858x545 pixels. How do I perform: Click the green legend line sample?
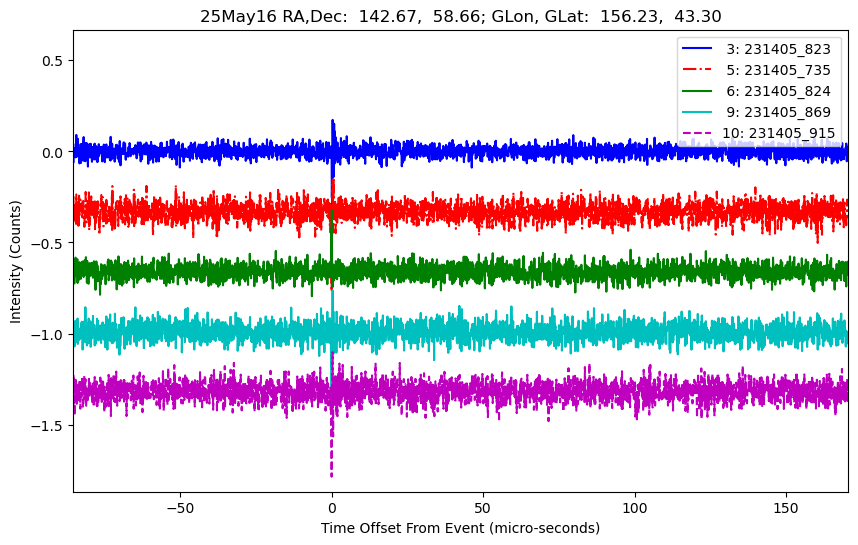point(700,92)
